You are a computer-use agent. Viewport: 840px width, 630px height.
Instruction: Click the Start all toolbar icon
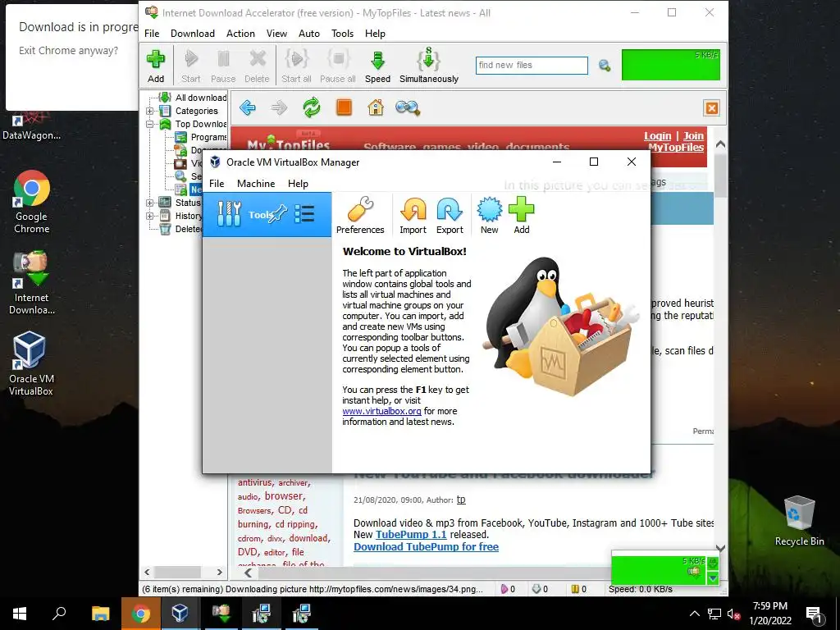point(296,66)
